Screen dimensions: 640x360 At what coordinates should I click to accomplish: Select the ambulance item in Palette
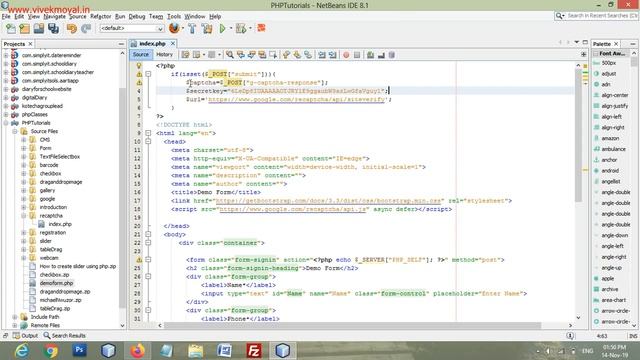point(613,149)
